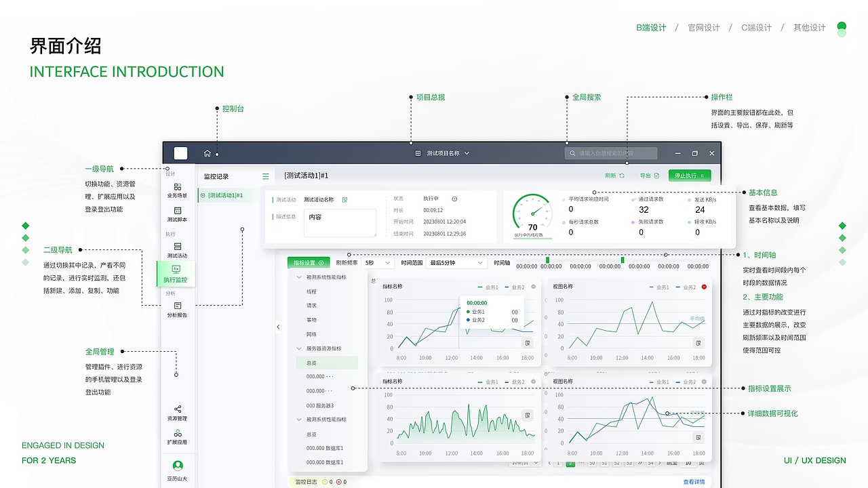Collapse the first 被测系统性能指标 group
This screenshot has width=868, height=488.
(x=299, y=277)
